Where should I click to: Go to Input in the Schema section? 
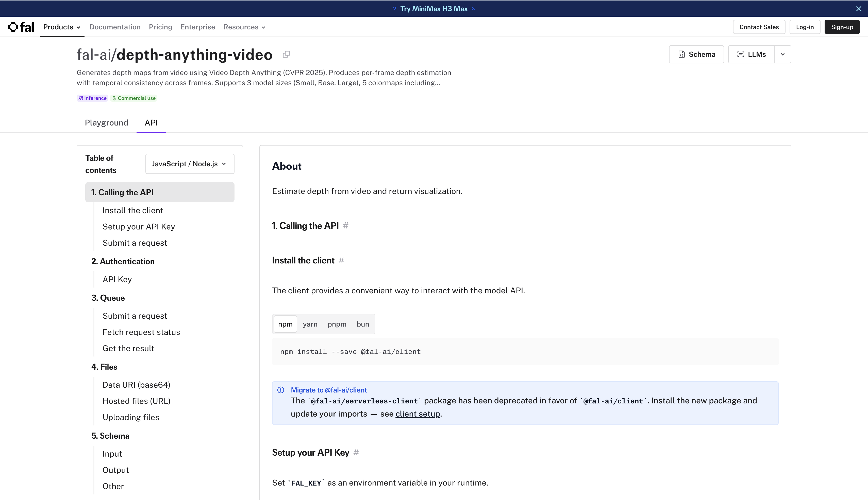[112, 454]
